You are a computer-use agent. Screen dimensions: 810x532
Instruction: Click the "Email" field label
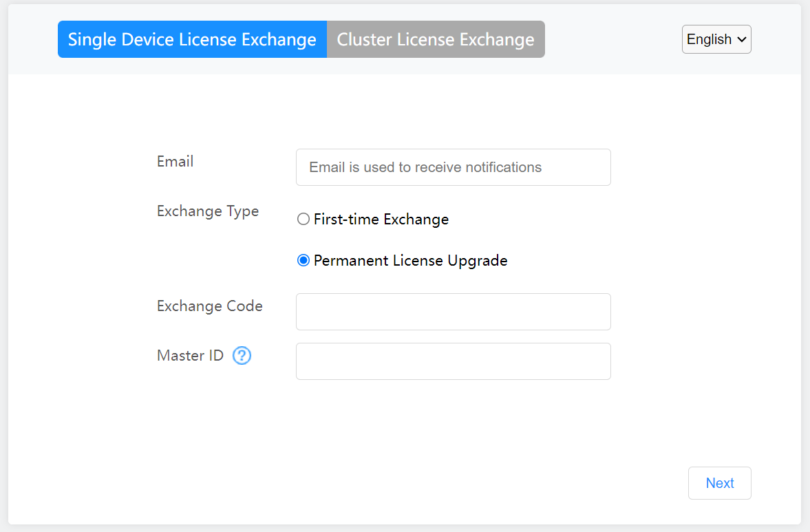(175, 162)
